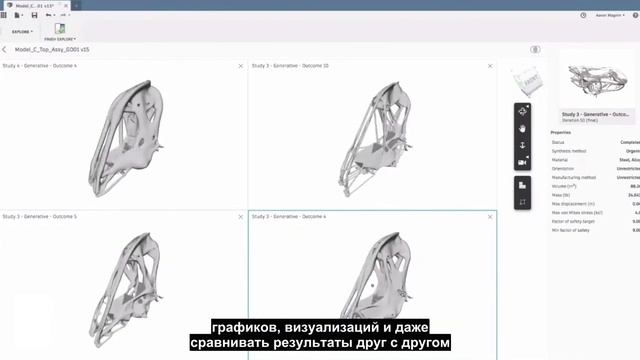
Task: Close the highlighted Study 3 Outcome 4 pane
Action: tap(490, 217)
